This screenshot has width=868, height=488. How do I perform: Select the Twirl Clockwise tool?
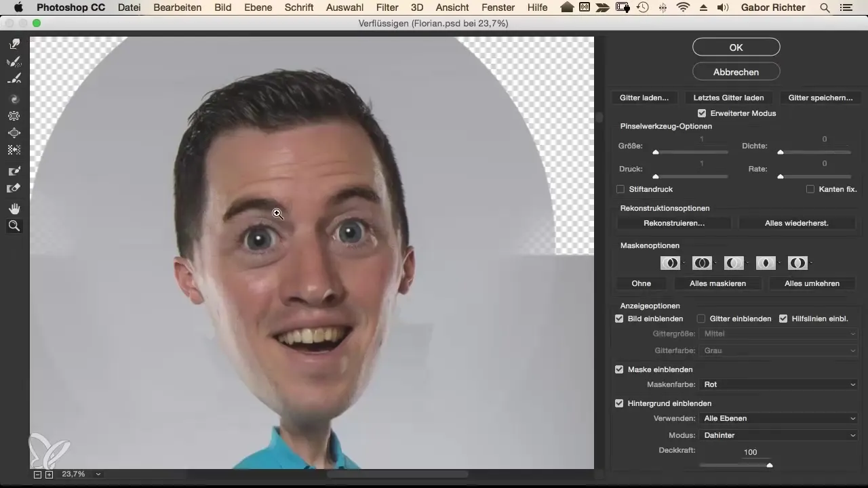pos(14,99)
